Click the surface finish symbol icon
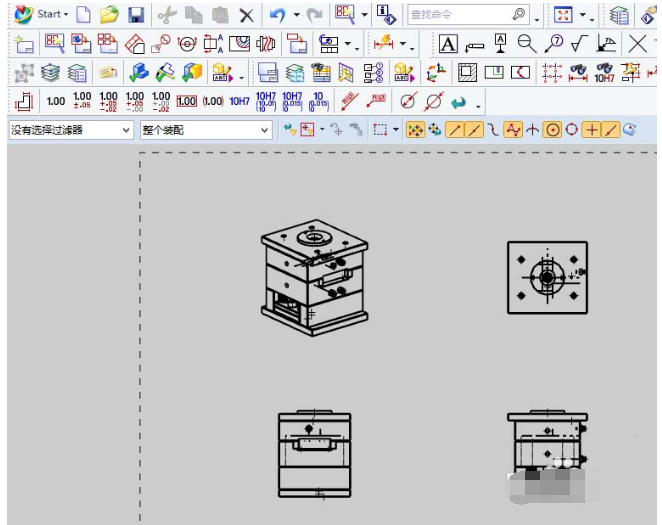662x525 pixels. 579,43
